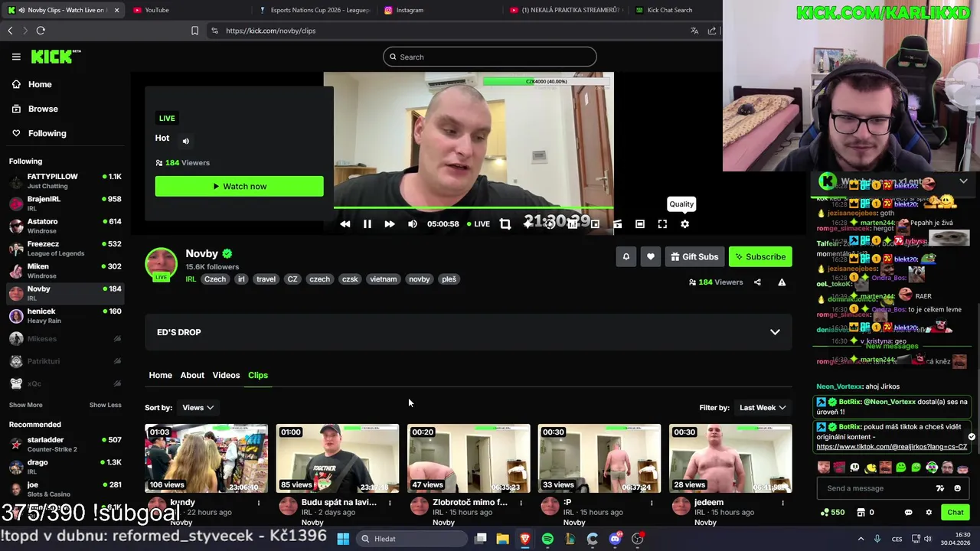980x551 pixels.
Task: Rewind the video player
Action: coord(345,224)
